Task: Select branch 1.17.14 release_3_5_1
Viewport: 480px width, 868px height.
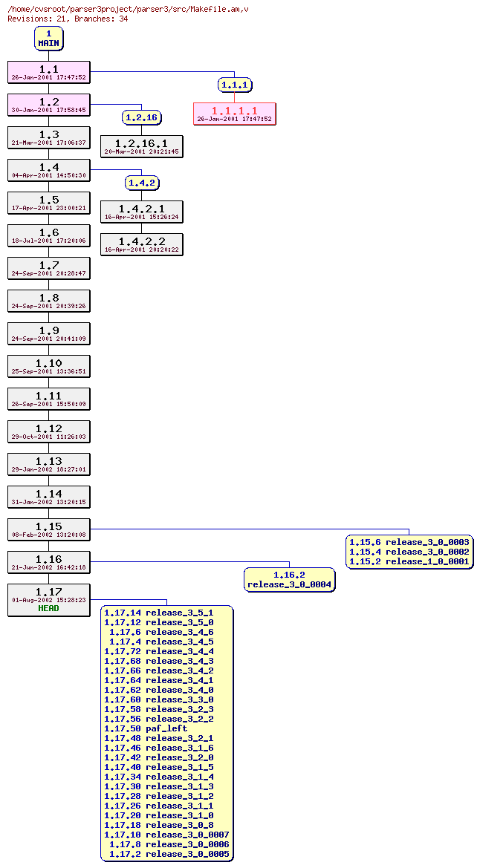Action: click(x=159, y=613)
